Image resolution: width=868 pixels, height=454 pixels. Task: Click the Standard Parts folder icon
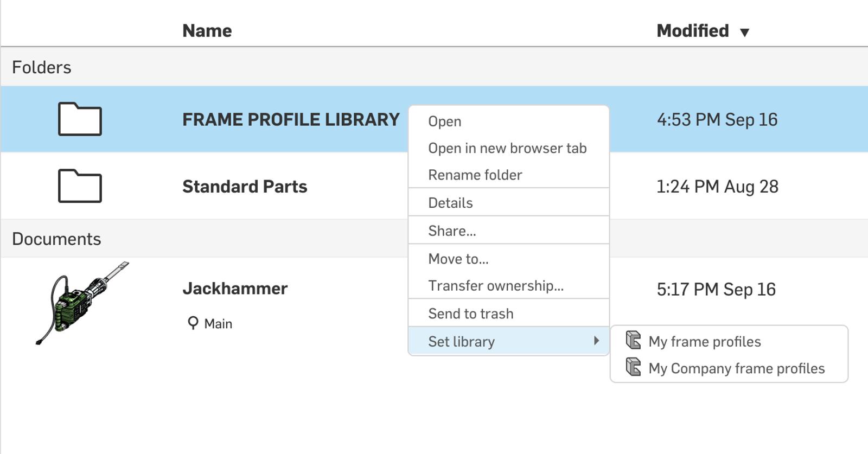(x=80, y=186)
